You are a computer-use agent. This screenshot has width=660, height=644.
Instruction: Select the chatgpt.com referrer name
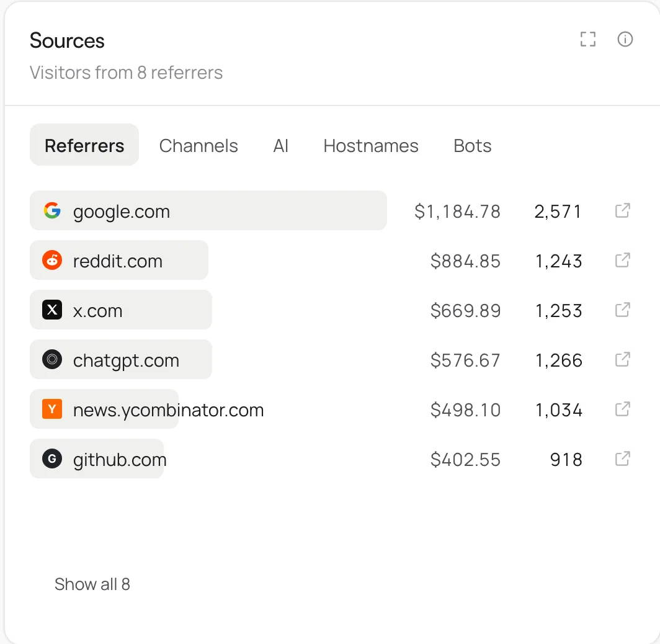[126, 360]
